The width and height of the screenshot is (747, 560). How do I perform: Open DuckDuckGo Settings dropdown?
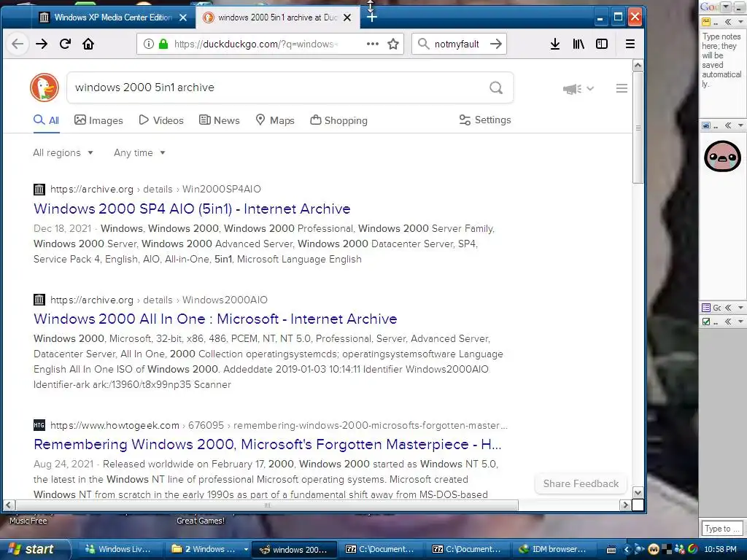484,120
